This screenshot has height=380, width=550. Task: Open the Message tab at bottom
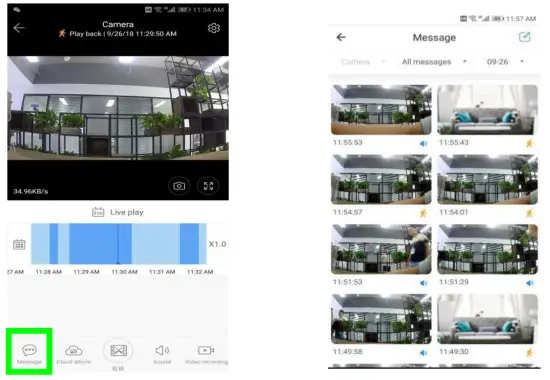pos(29,354)
